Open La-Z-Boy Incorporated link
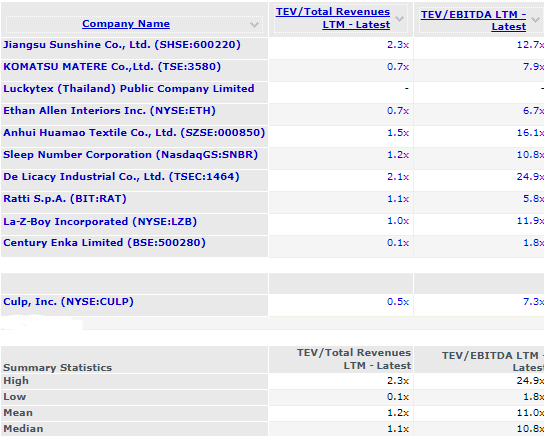 [x=100, y=222]
